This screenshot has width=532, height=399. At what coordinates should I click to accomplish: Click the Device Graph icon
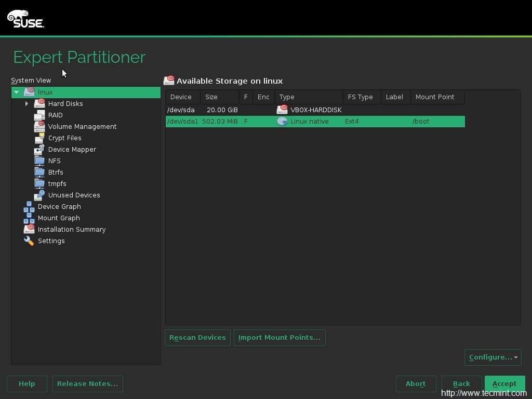[x=29, y=206]
